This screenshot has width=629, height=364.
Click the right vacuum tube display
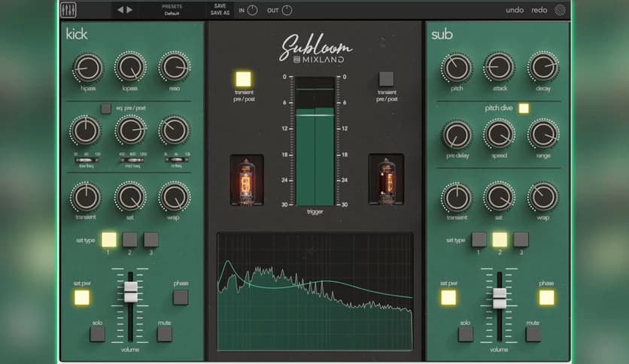pos(386,179)
